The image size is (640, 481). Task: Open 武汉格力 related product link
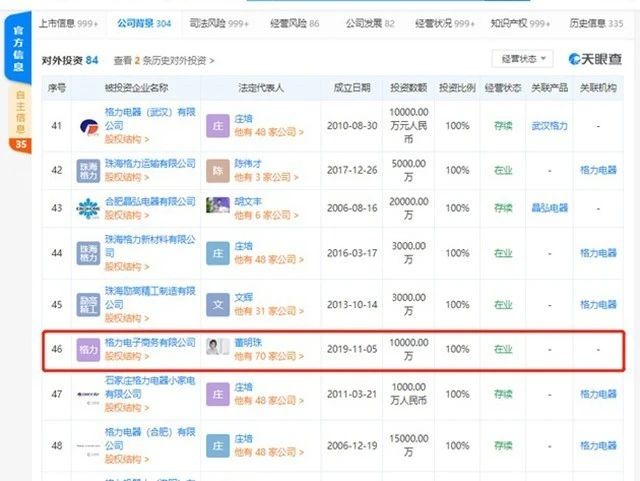(x=549, y=126)
